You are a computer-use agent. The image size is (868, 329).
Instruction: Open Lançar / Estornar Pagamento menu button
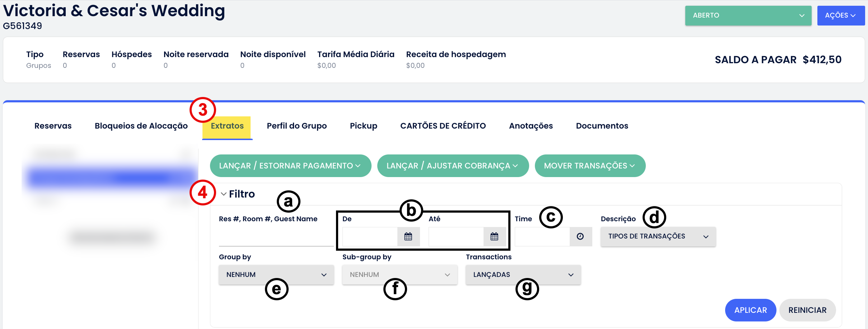click(290, 166)
